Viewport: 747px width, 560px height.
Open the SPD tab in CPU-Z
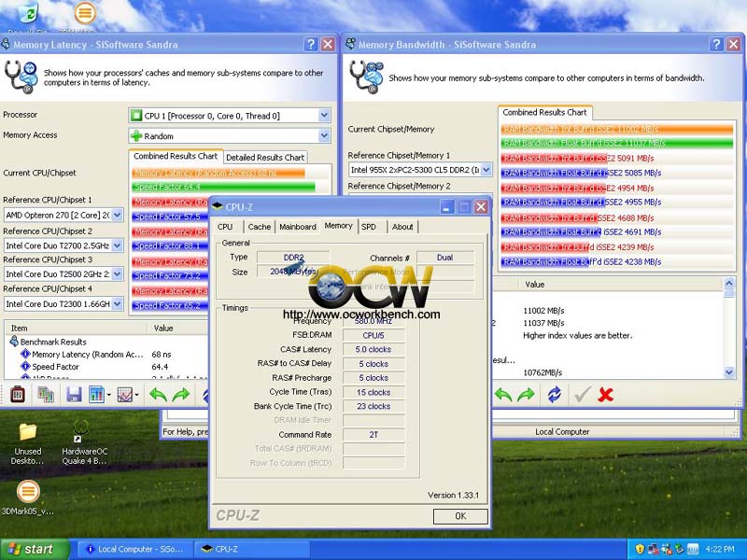click(x=369, y=227)
